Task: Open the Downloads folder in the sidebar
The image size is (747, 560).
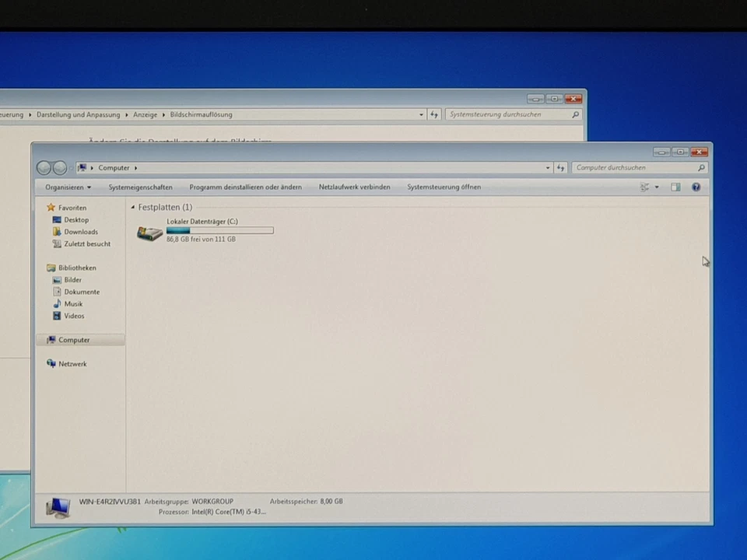Action: point(81,231)
